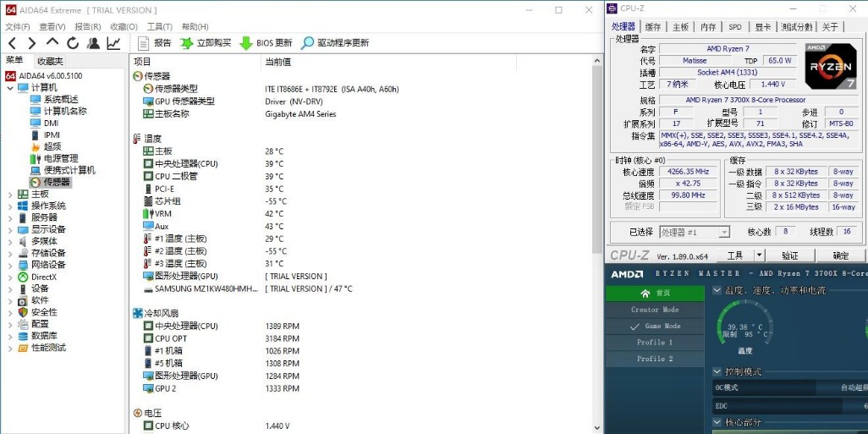
Task: Open the 工具 dropdown arrow in CPU-Z
Action: point(759,255)
